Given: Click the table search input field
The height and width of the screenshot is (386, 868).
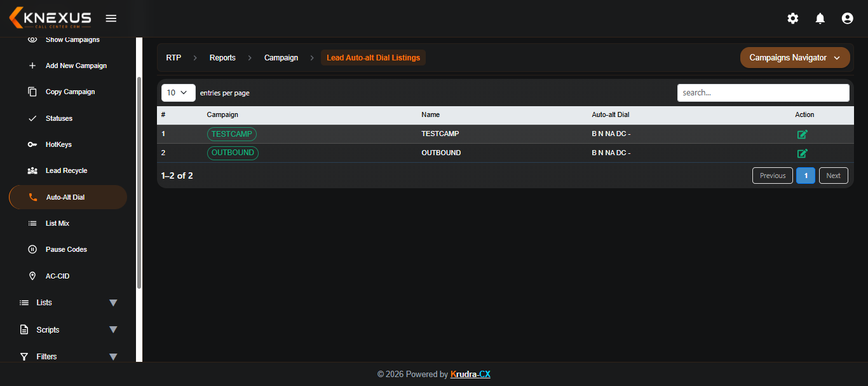Looking at the screenshot, I should coord(763,92).
